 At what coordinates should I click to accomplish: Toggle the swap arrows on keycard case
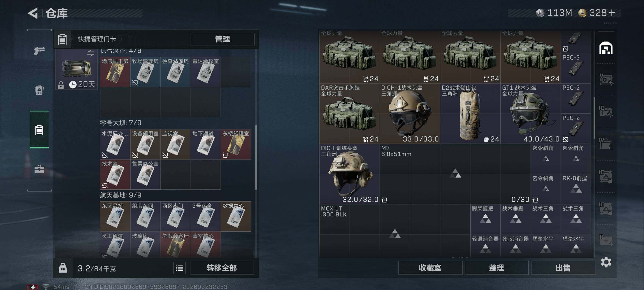point(91,53)
